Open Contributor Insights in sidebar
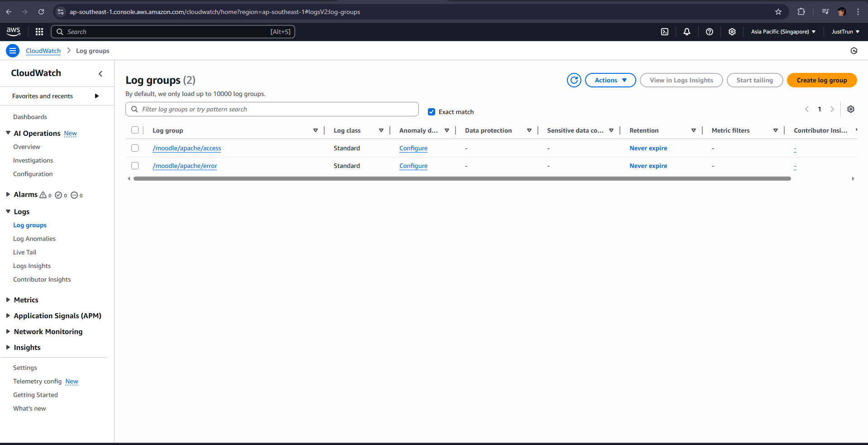 pyautogui.click(x=42, y=279)
